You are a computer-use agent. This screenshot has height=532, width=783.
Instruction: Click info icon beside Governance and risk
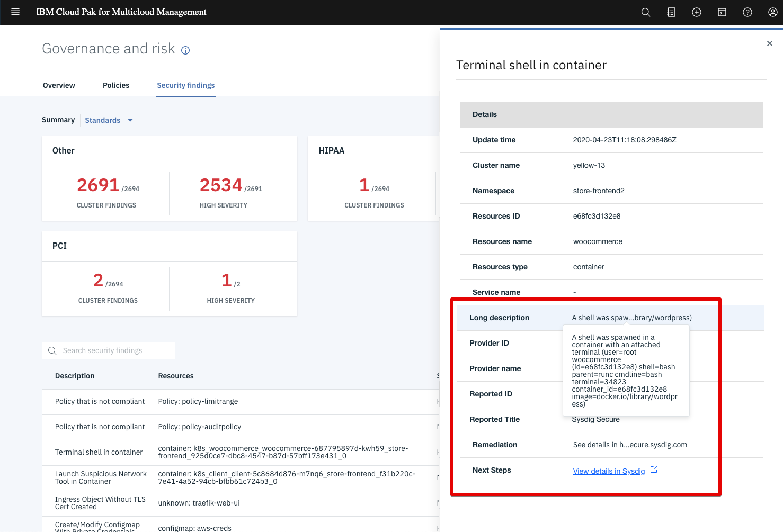(185, 50)
